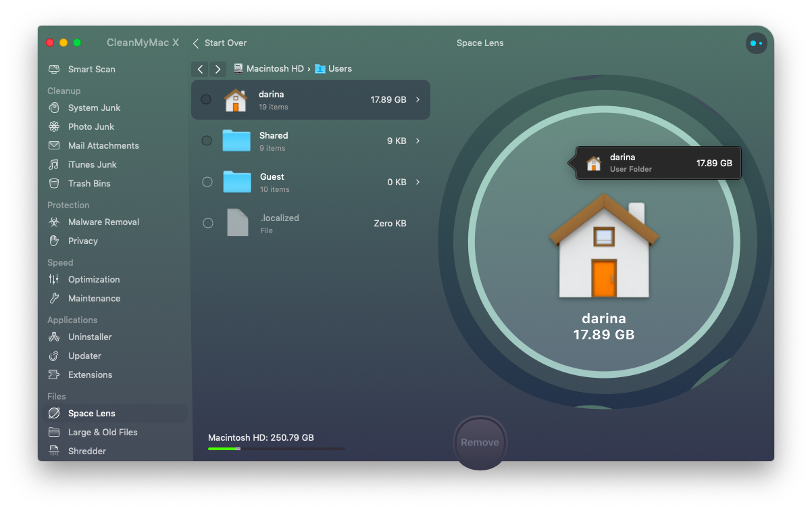Click the Privacy hand icon
812x511 pixels.
(x=54, y=241)
